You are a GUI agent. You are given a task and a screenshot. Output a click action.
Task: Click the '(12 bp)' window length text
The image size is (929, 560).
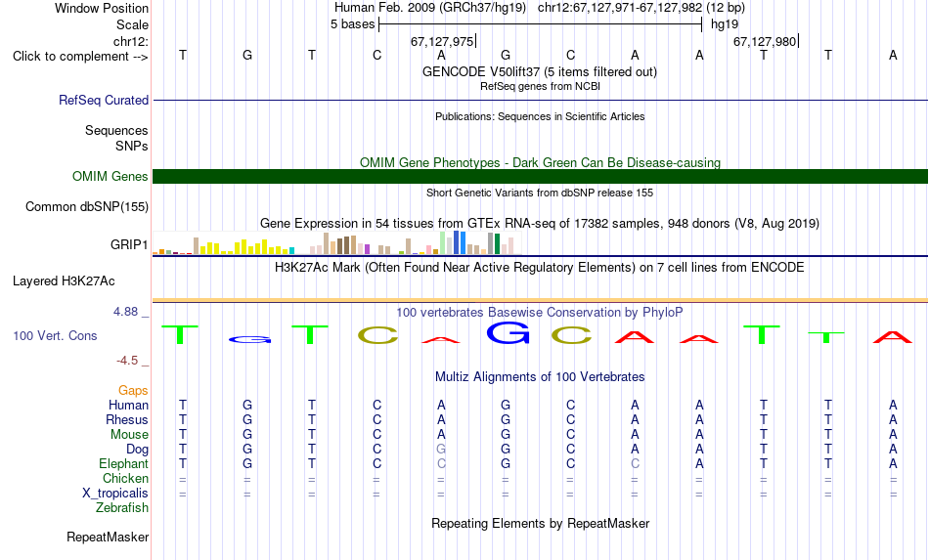coord(726,8)
